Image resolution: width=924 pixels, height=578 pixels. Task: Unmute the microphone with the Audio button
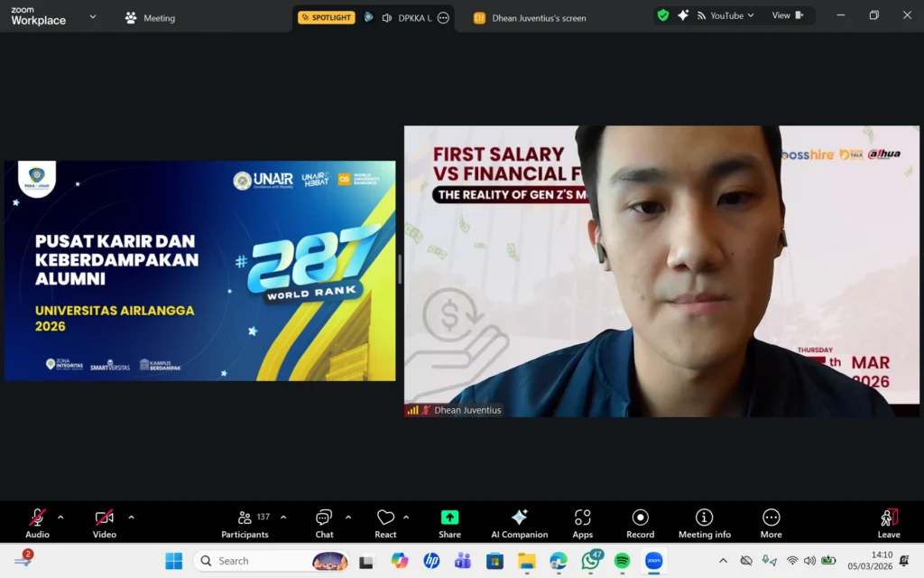(37, 523)
